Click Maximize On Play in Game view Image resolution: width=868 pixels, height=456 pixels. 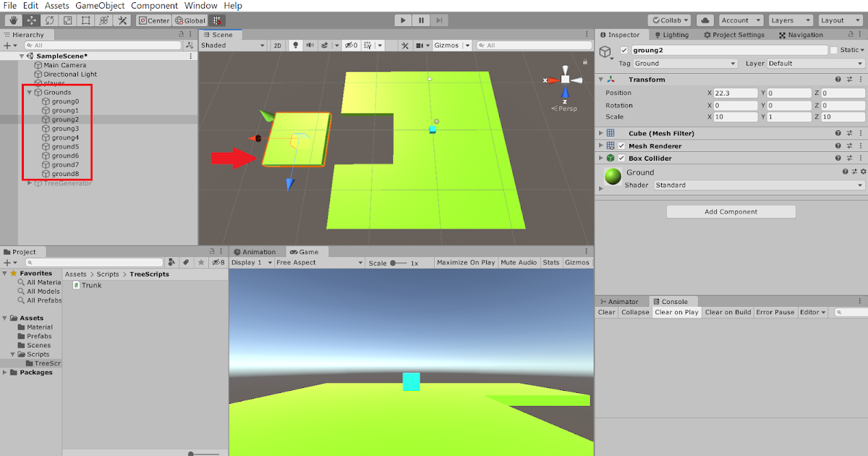point(465,262)
